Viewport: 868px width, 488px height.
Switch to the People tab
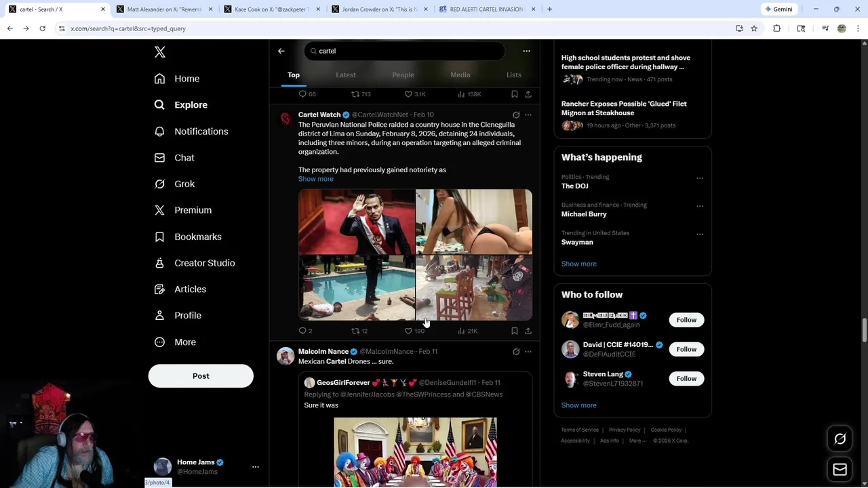(x=403, y=75)
